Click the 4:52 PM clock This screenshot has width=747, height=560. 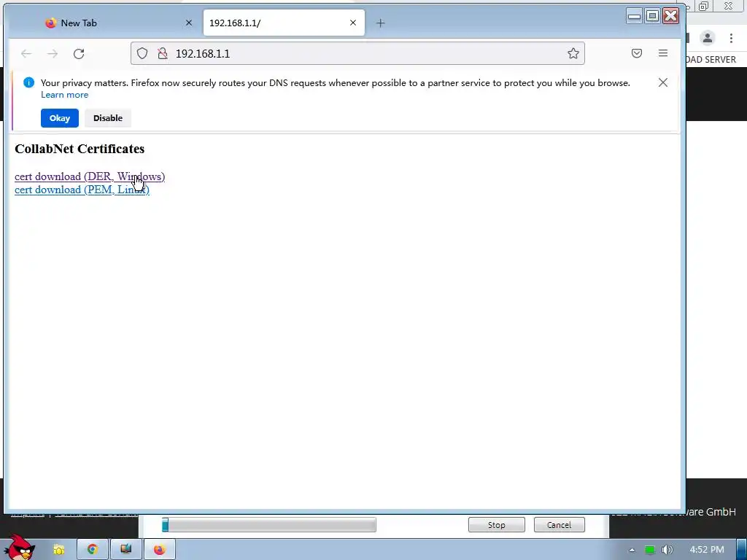707,550
